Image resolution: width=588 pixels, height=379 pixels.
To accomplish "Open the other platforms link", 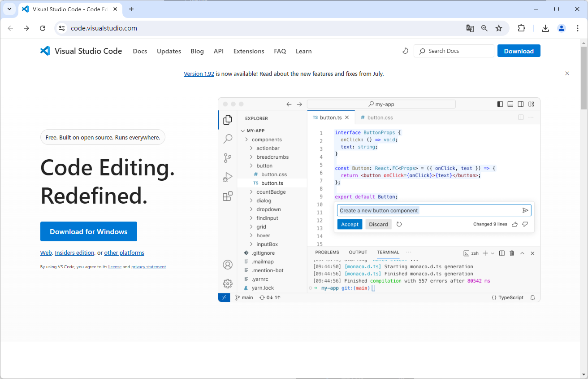I will click(124, 253).
